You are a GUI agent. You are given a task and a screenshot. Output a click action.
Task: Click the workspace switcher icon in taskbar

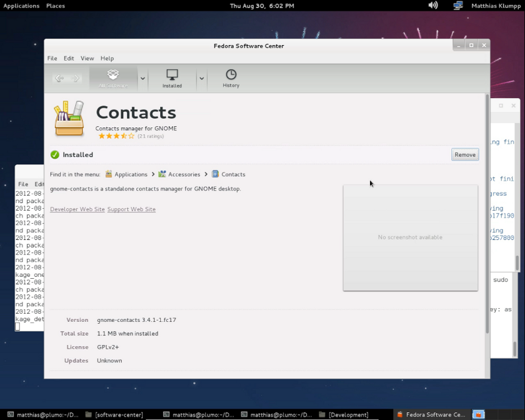click(x=479, y=414)
